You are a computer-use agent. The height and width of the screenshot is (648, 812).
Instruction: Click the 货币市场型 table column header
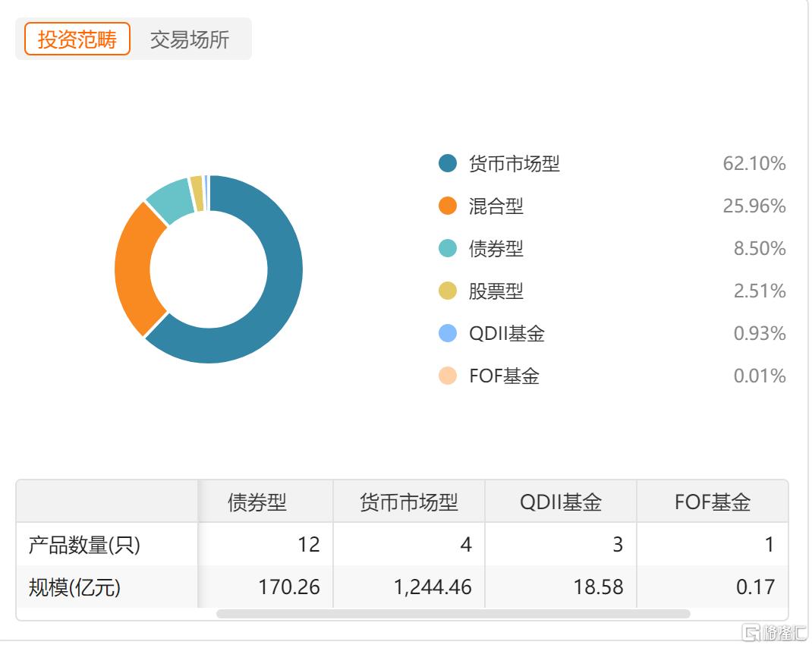tap(409, 502)
